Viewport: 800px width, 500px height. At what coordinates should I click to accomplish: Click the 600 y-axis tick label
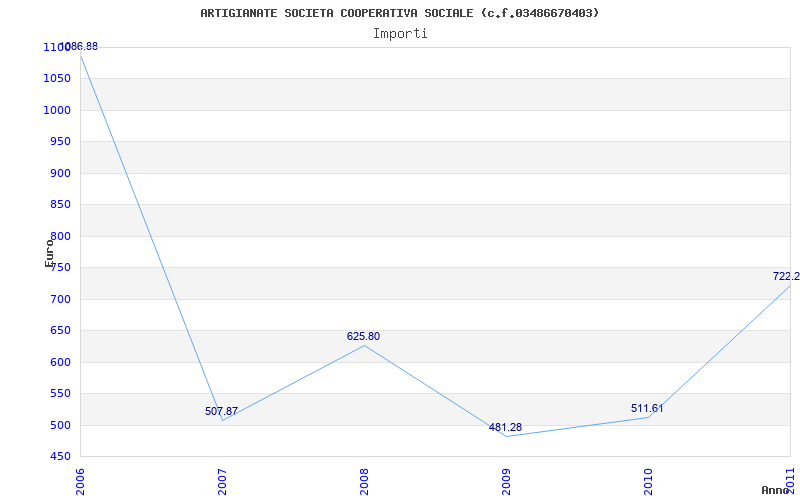(60, 362)
